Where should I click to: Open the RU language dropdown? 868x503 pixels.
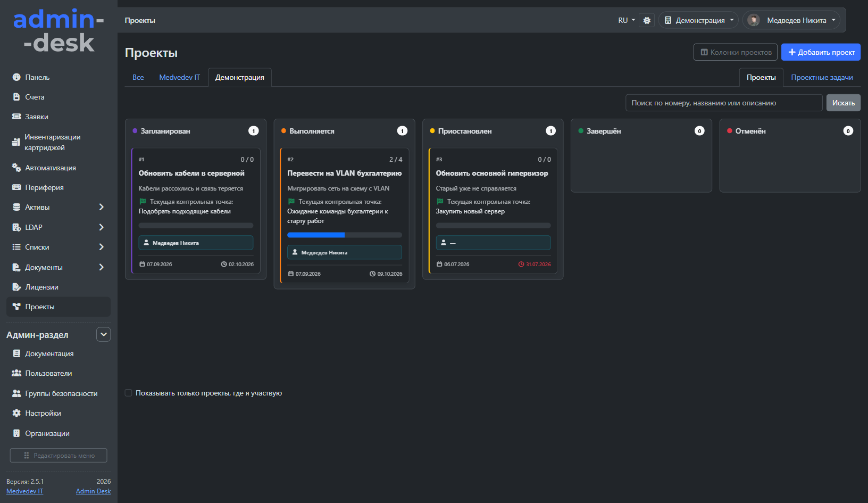click(627, 20)
